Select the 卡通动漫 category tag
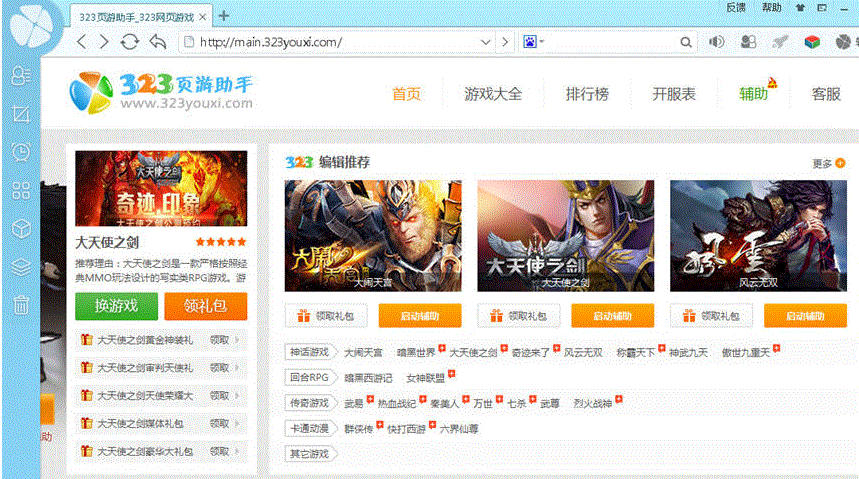 click(x=310, y=429)
